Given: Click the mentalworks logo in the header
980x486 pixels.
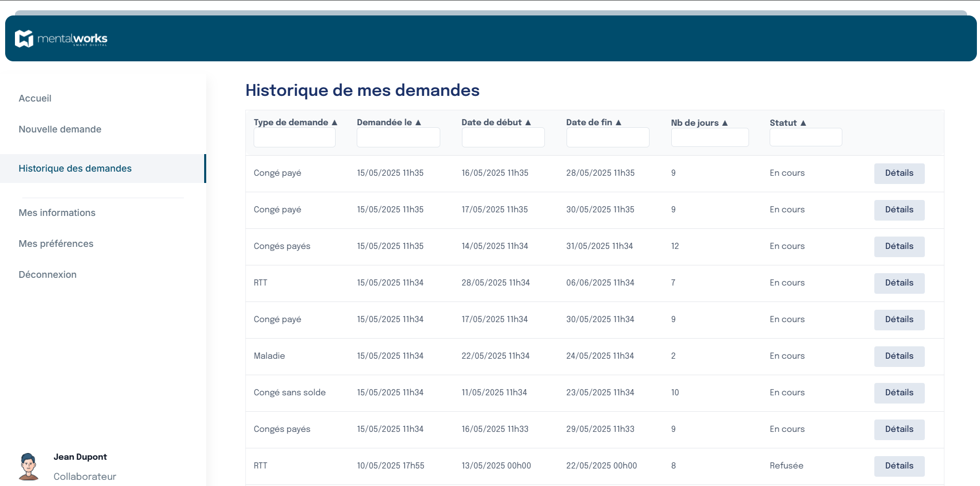Looking at the screenshot, I should coord(61,39).
